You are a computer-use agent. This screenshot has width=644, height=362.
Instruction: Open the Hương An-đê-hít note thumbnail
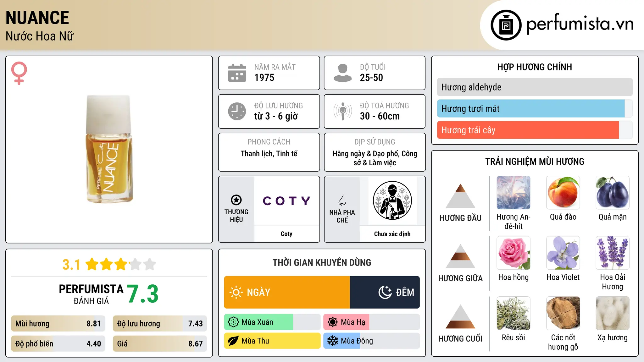pos(514,193)
